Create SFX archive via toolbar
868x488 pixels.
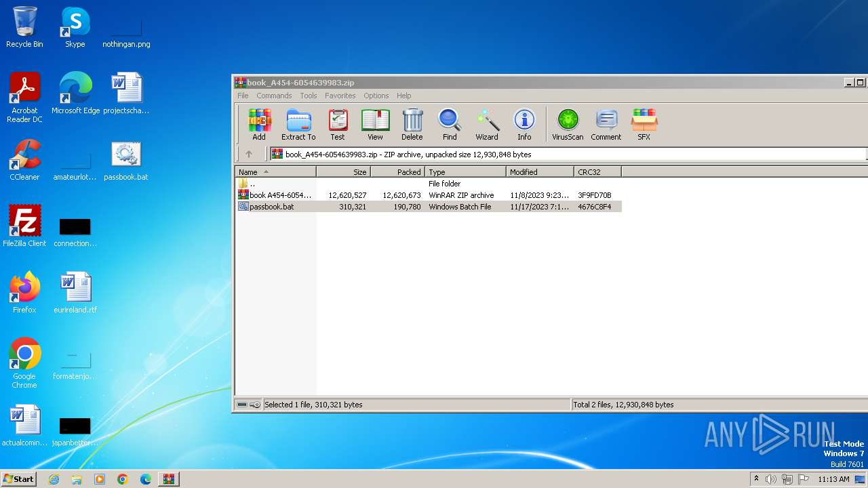coord(644,124)
